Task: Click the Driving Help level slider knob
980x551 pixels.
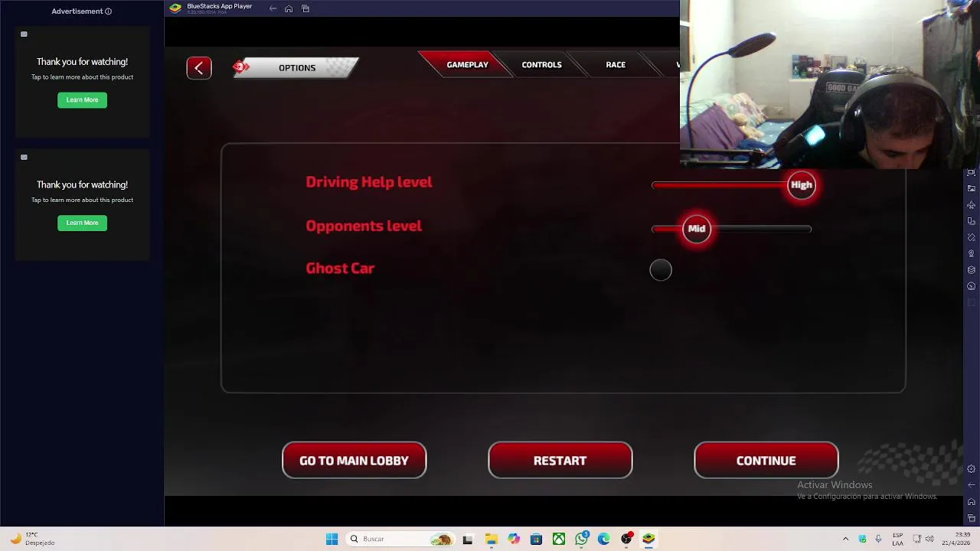Action: (x=802, y=184)
